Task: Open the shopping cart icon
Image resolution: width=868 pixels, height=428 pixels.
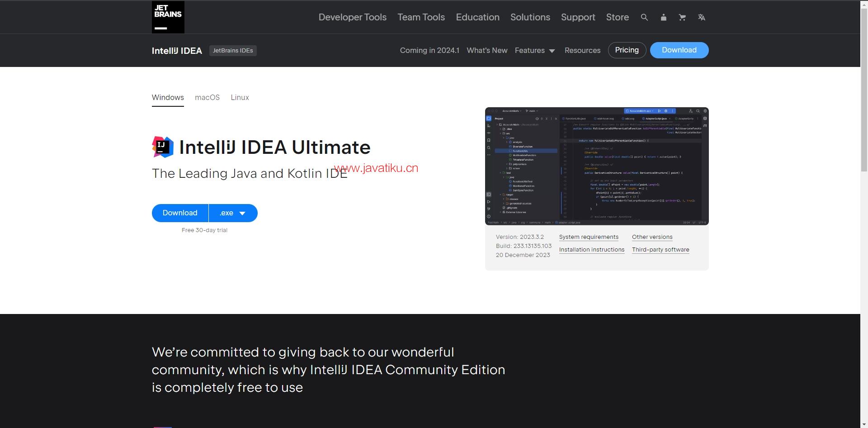Action: (682, 17)
